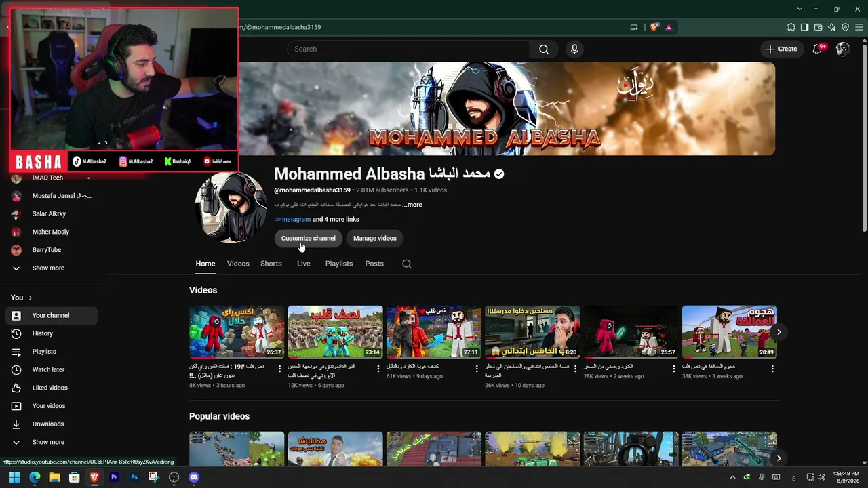The height and width of the screenshot is (488, 868).
Task: Open Adobe Premiere Pro from taskbar
Action: 114,477
